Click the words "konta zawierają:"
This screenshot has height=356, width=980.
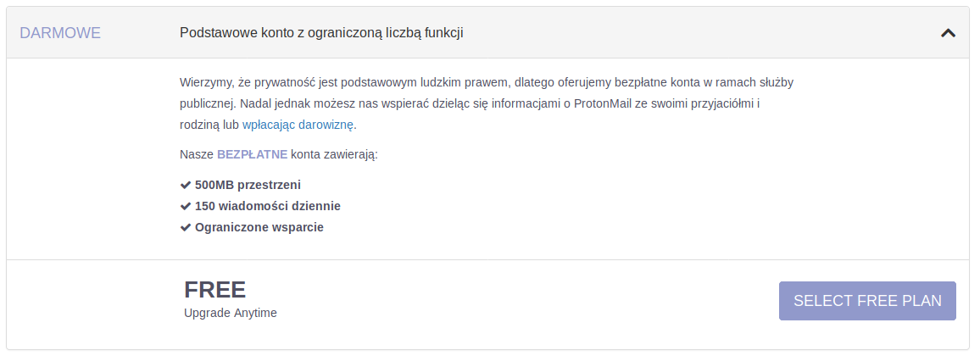tap(334, 154)
